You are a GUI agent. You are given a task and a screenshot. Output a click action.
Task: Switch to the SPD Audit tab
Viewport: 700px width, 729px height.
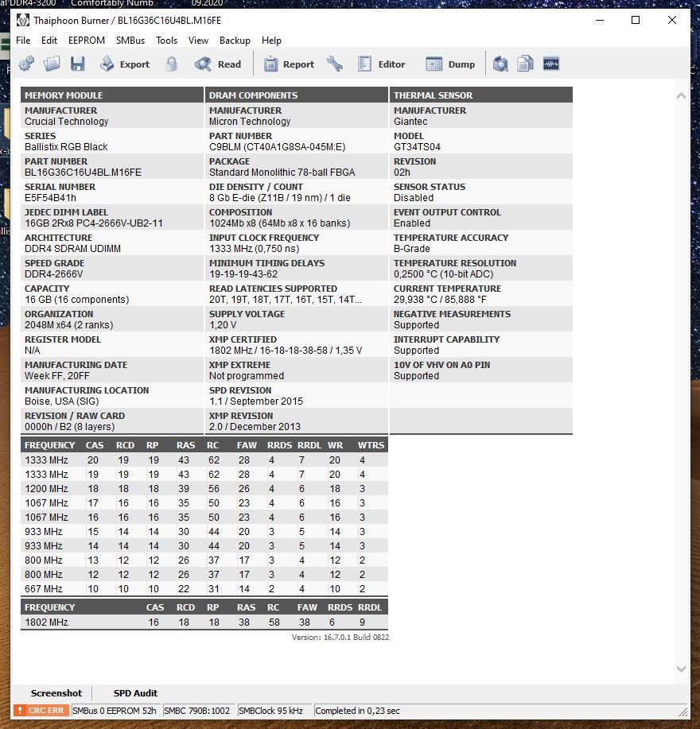pyautogui.click(x=135, y=692)
